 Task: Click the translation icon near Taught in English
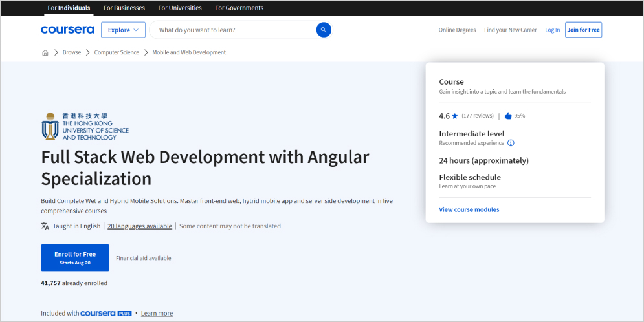(x=45, y=226)
